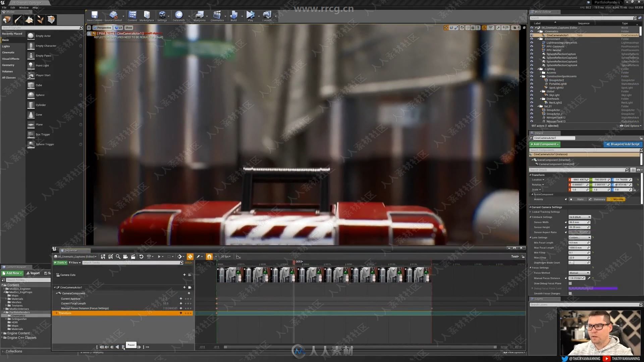Set Mobility to Stationary
The height and width of the screenshot is (362, 644).
pyautogui.click(x=597, y=199)
